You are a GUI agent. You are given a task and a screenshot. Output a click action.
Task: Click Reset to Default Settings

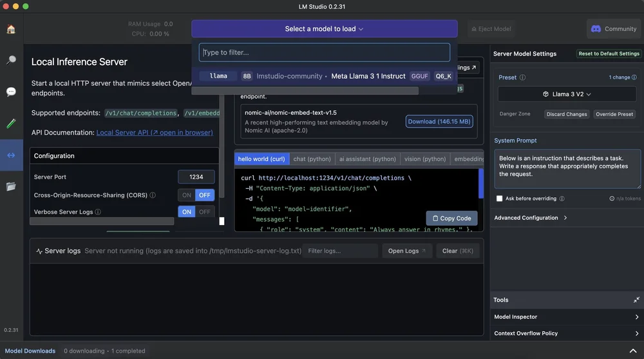609,53
